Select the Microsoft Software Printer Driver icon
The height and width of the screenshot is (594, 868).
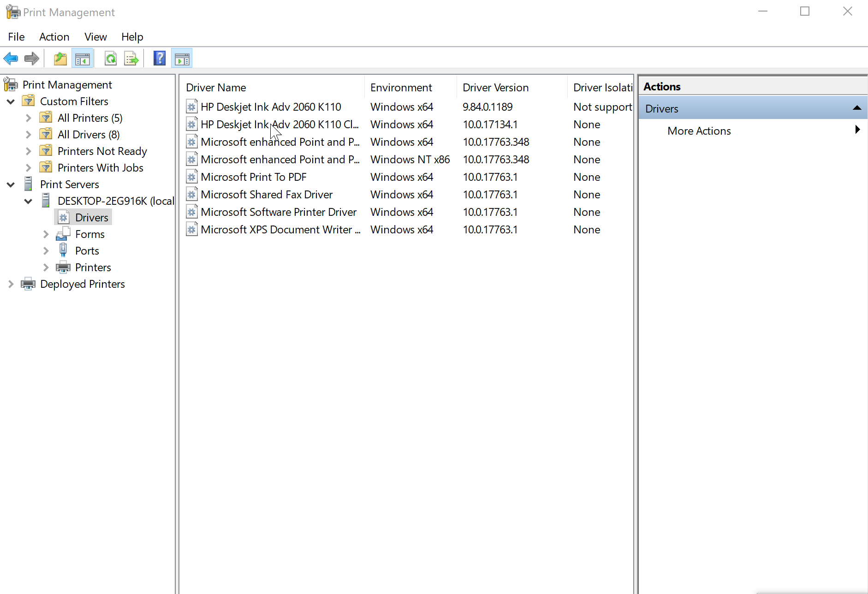[x=192, y=212]
